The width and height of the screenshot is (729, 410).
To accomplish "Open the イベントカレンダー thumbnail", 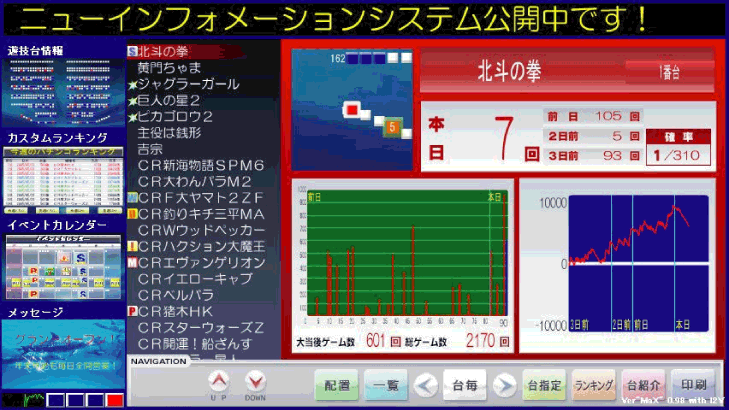I will point(63,267).
